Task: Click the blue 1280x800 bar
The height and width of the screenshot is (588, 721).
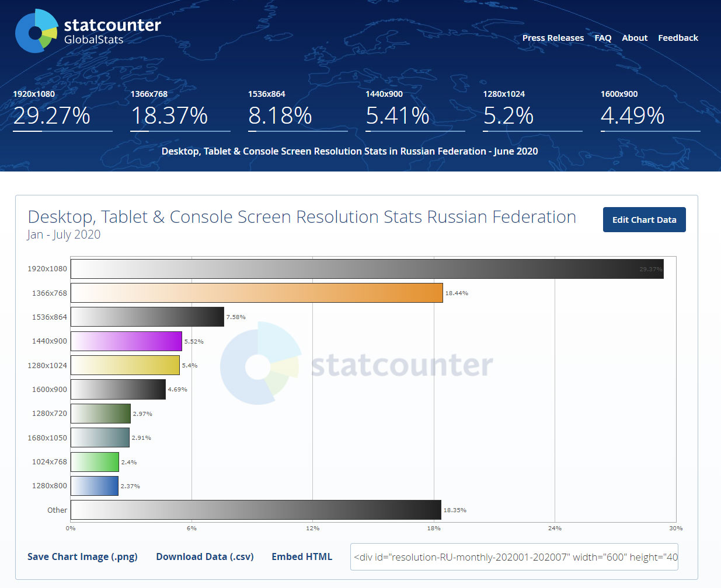Action: point(95,486)
